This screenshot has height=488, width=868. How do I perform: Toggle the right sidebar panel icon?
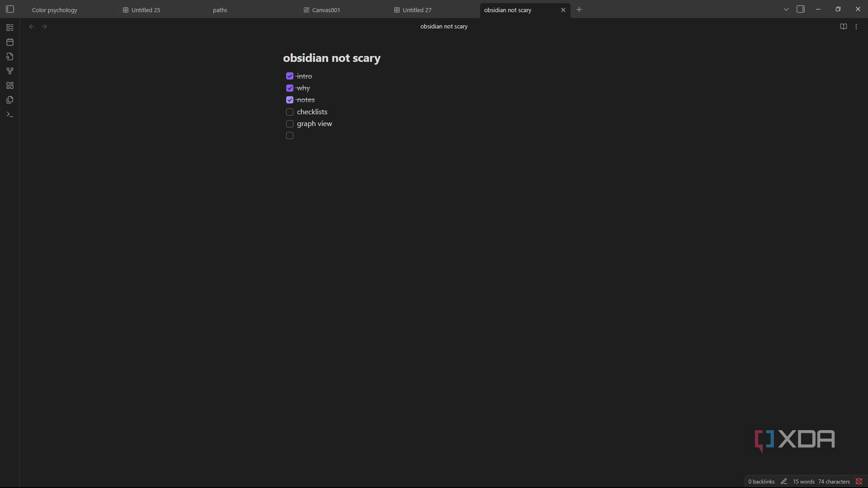pyautogui.click(x=801, y=9)
